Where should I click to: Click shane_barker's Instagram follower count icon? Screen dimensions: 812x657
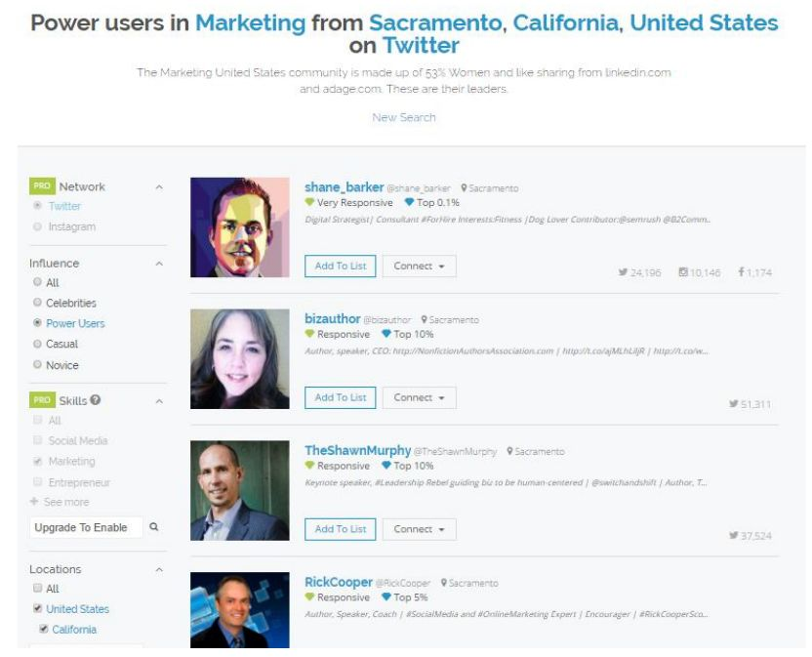point(683,272)
